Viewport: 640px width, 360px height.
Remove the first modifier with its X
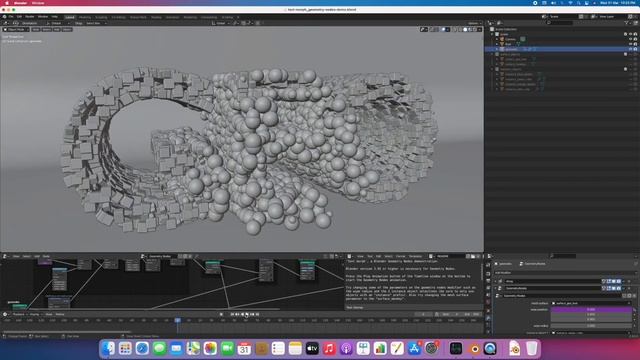tap(629, 281)
